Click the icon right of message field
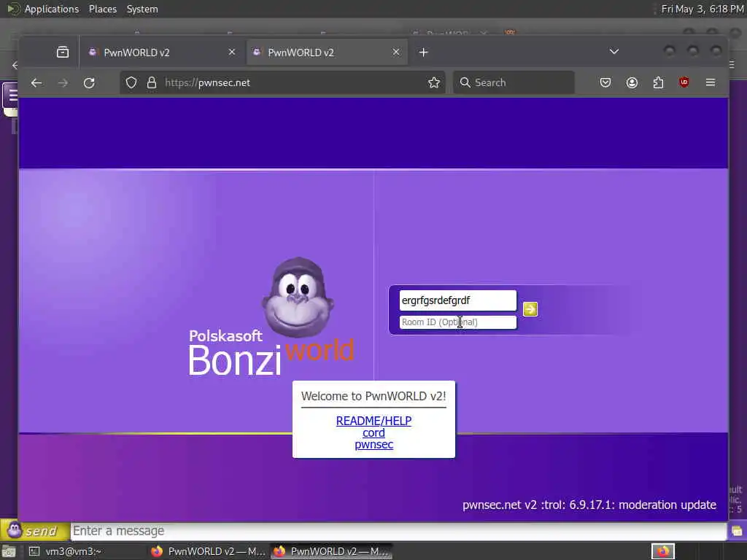The image size is (747, 560). point(737,531)
